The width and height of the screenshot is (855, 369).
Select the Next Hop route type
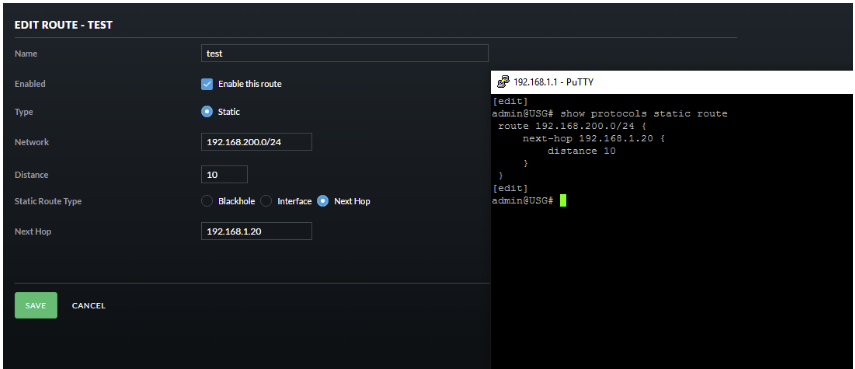(x=323, y=201)
